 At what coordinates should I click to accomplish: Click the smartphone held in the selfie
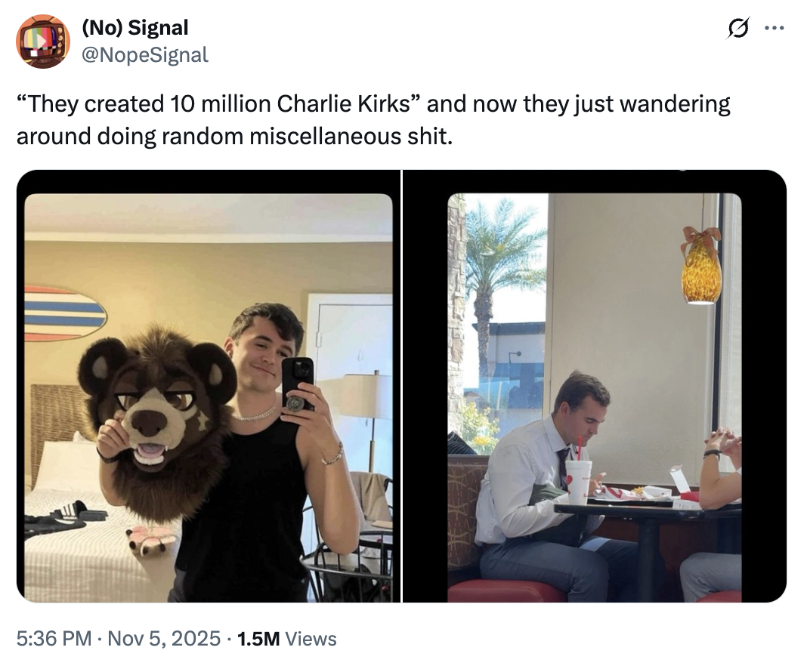pyautogui.click(x=298, y=383)
